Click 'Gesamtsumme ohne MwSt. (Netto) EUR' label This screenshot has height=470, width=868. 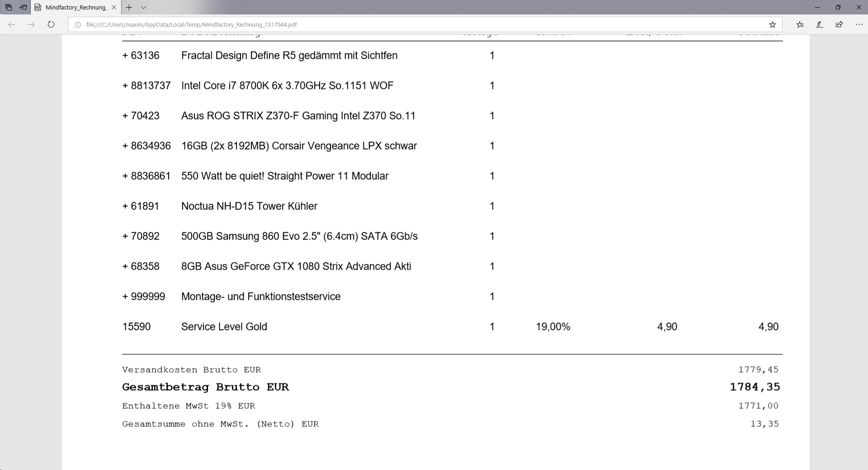pyautogui.click(x=221, y=424)
